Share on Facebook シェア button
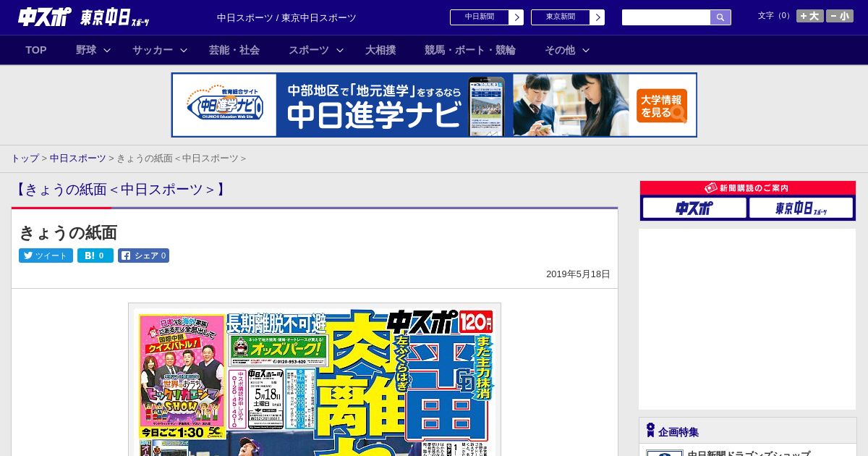868x456 pixels. 143,256
